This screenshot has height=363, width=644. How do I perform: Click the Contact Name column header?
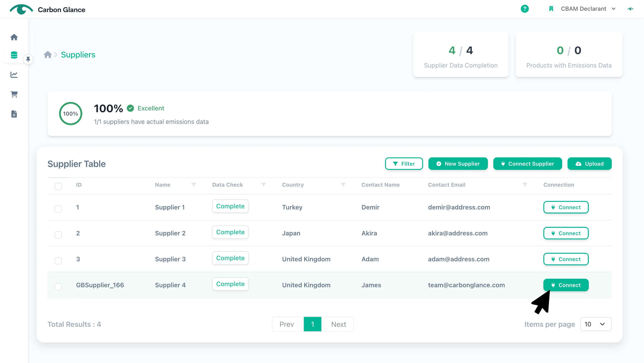(381, 185)
